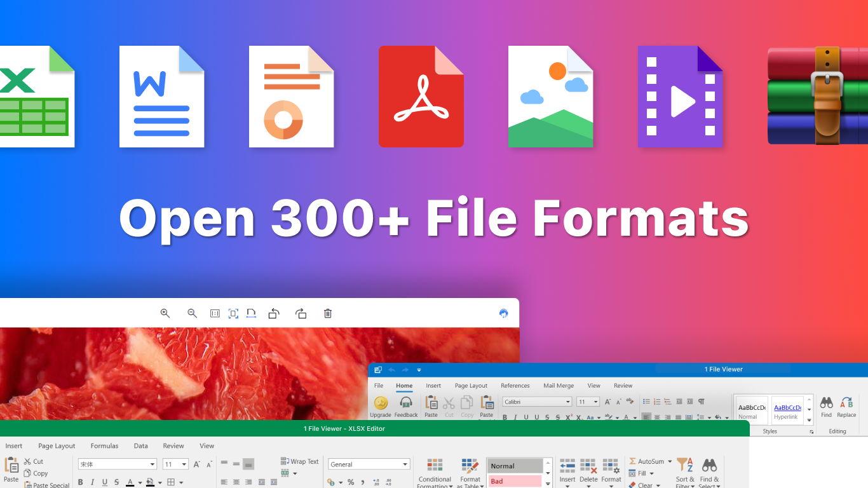Viewport: 868px width, 488px height.
Task: Select the Zoom In tool above the image
Action: [x=165, y=313]
